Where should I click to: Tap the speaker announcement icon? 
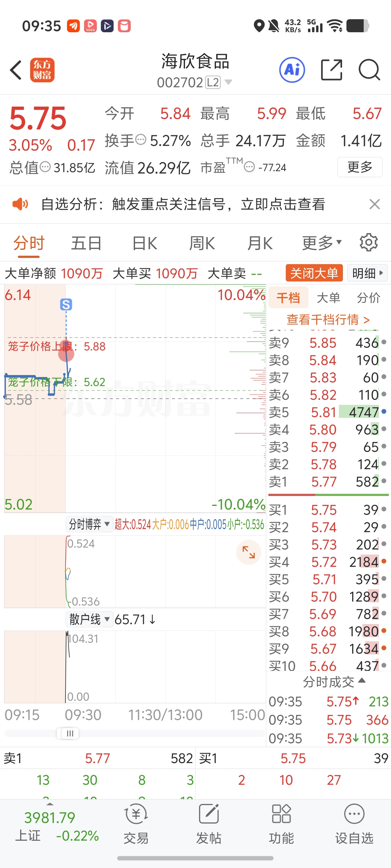pos(20,204)
